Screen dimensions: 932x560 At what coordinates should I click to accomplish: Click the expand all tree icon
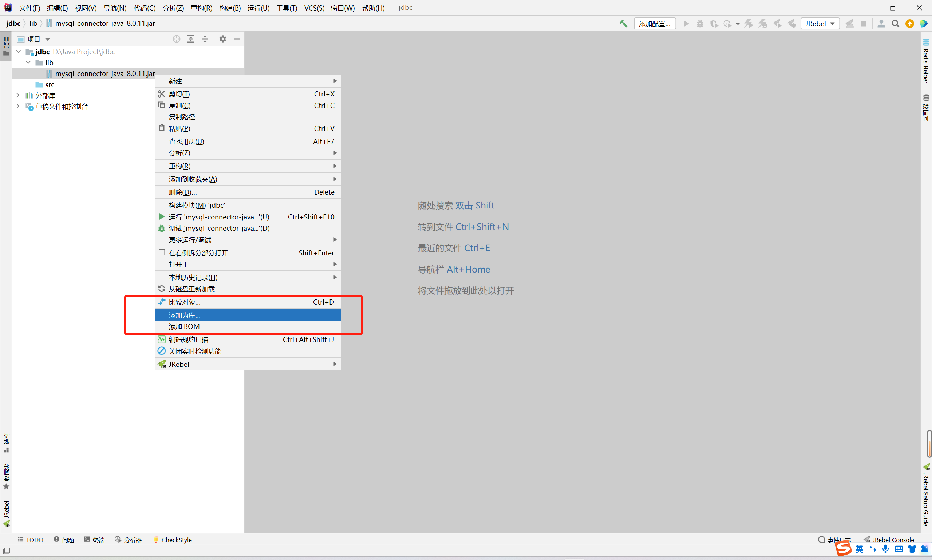(x=191, y=39)
